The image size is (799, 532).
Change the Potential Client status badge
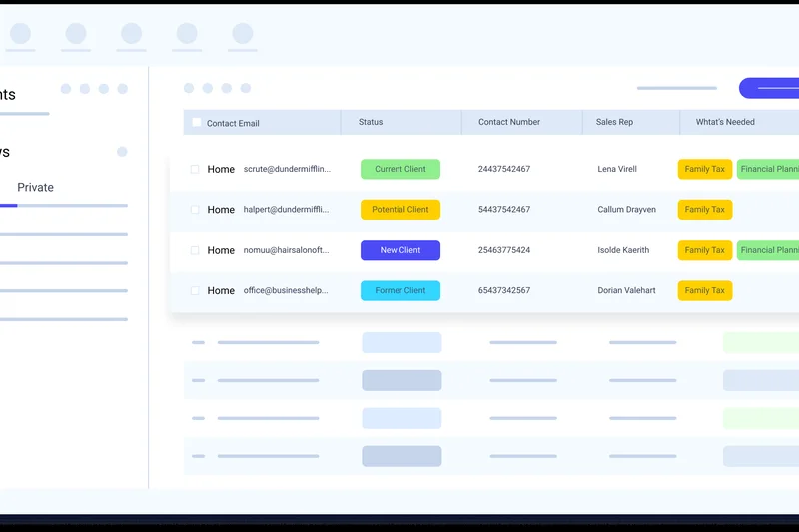tap(400, 210)
